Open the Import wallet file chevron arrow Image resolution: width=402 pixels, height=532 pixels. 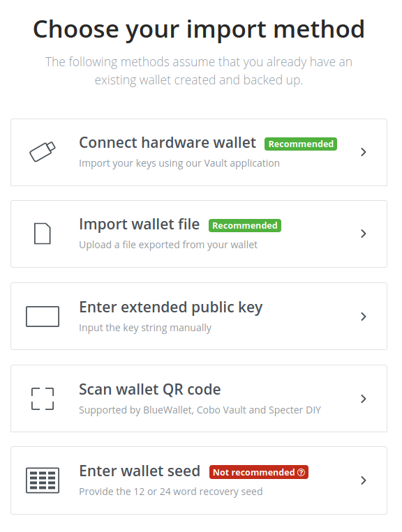tap(364, 234)
